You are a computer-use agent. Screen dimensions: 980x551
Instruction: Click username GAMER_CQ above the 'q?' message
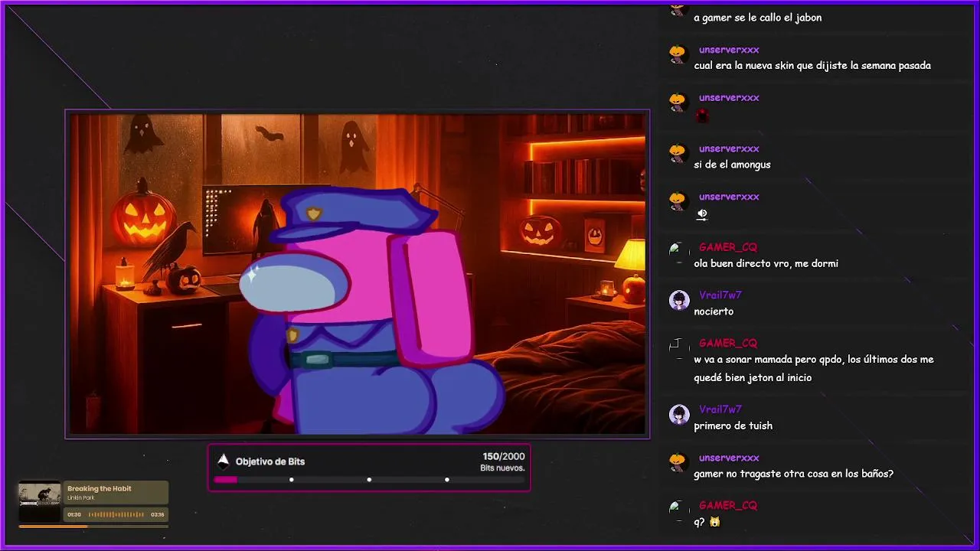[727, 505]
